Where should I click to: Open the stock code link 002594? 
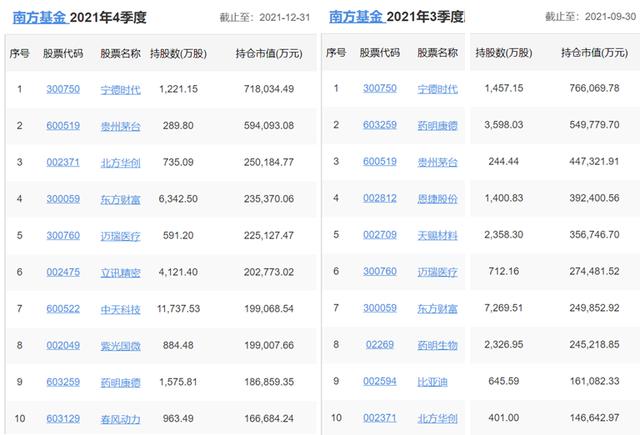point(380,381)
